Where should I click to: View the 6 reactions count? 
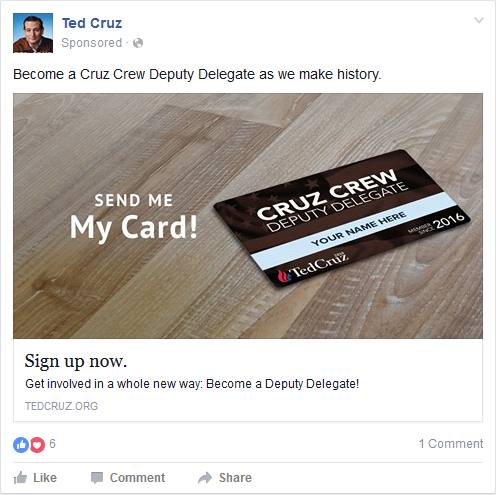click(52, 444)
